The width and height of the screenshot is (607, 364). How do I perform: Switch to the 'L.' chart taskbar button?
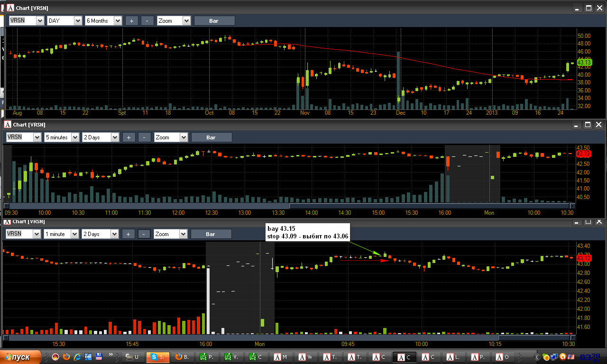[x=453, y=357]
